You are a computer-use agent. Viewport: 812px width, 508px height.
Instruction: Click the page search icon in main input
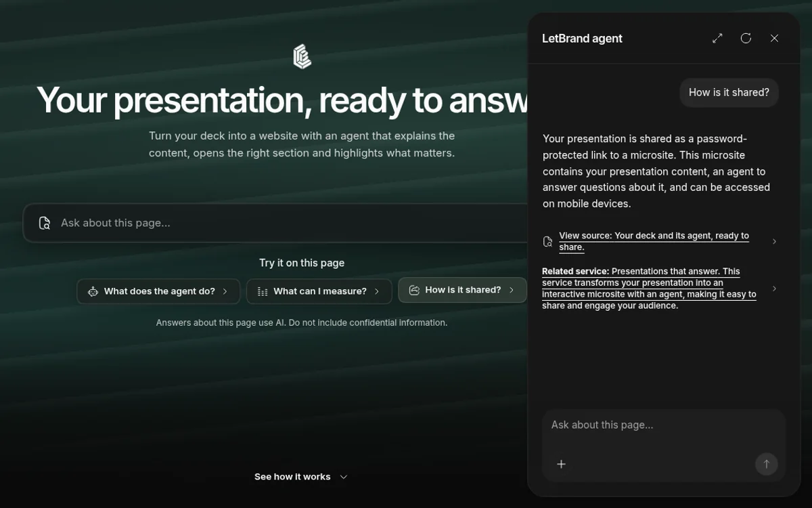(x=45, y=223)
